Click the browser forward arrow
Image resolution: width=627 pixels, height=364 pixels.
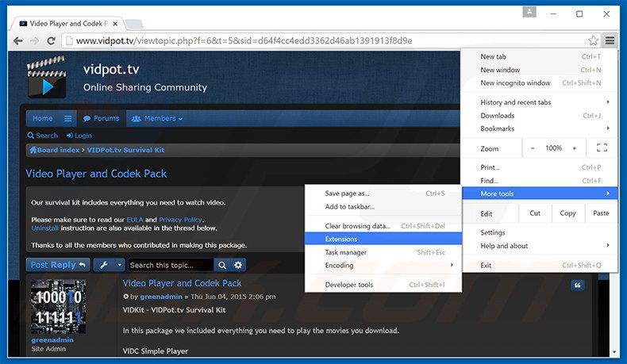[34, 40]
